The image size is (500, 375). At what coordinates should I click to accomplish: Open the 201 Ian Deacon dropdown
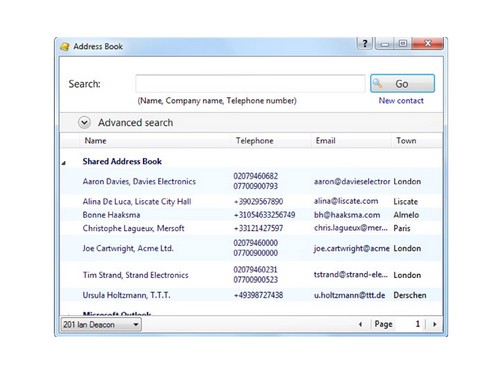pyautogui.click(x=101, y=324)
